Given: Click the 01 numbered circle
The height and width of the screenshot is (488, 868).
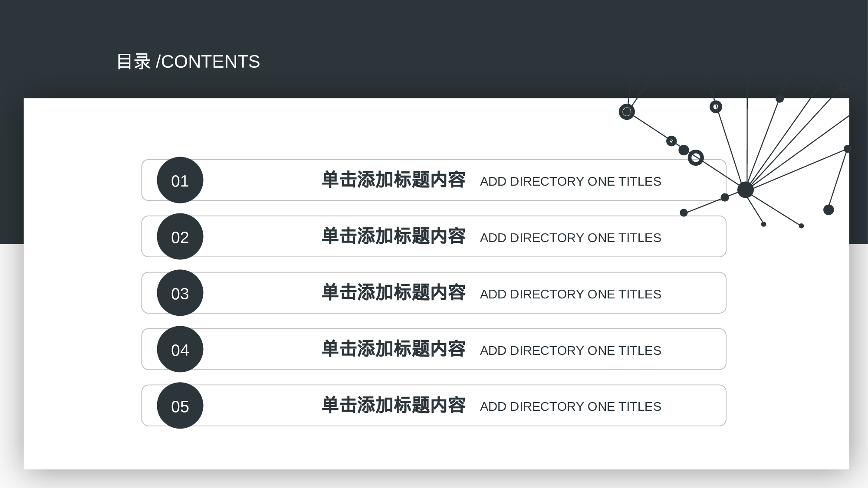Looking at the screenshot, I should [x=180, y=180].
